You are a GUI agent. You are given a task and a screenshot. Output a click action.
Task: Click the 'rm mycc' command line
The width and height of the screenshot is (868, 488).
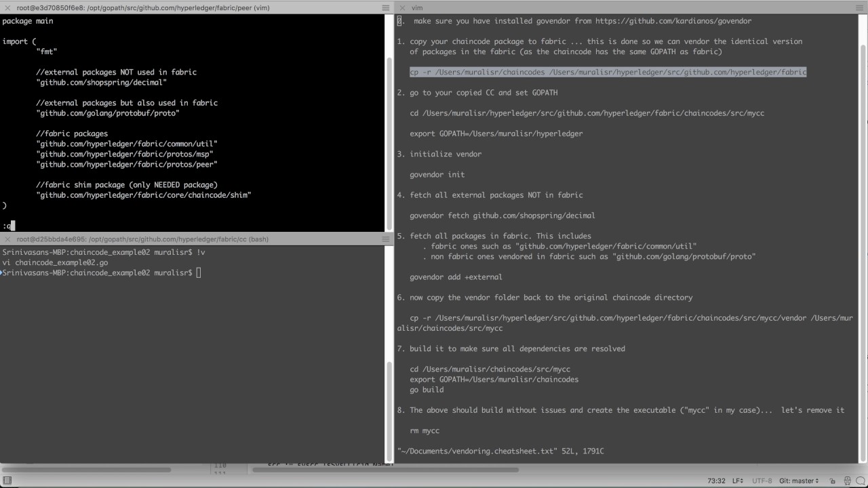click(425, 430)
